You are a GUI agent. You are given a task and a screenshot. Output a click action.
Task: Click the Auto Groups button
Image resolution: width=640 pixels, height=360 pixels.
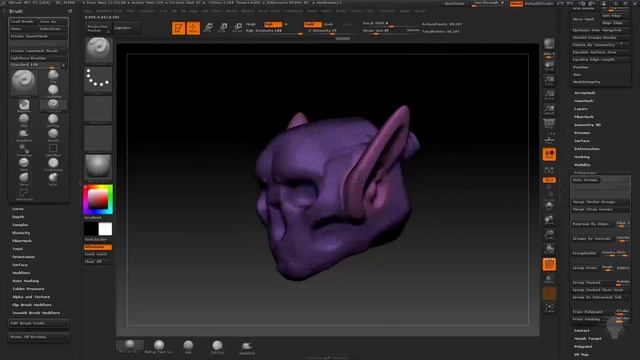[x=585, y=180]
